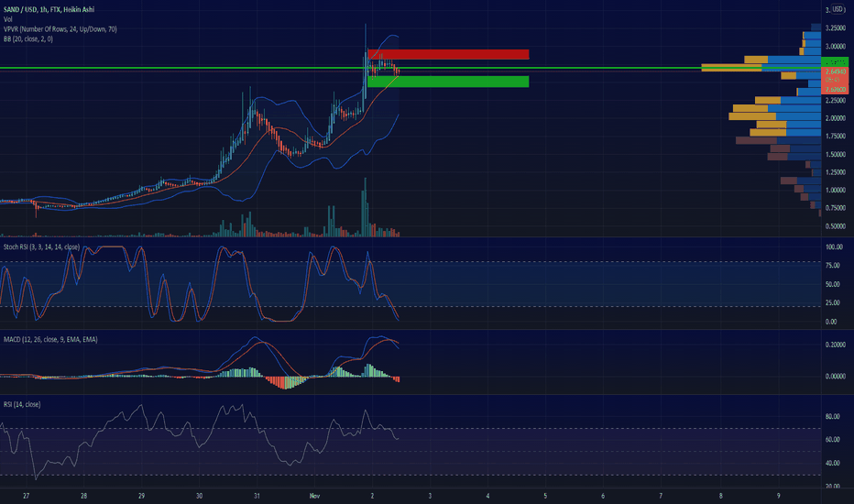Click the 20.00 RSI axis label
Viewport: 854px width, 504px height.
[x=832, y=486]
